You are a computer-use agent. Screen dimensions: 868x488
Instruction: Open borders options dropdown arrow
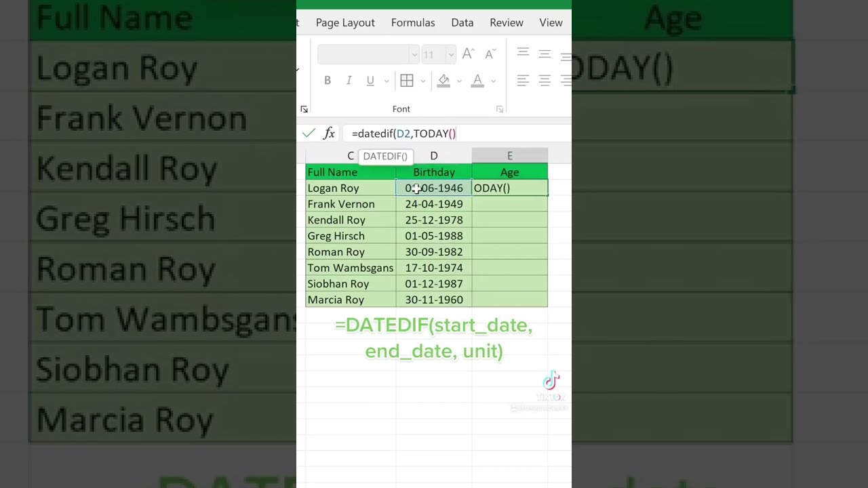pyautogui.click(x=422, y=81)
